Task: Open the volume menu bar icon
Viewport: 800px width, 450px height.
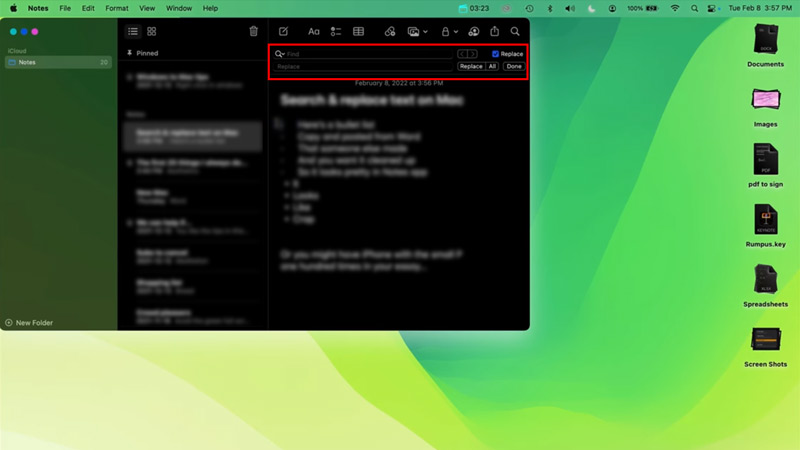Action: (570, 8)
